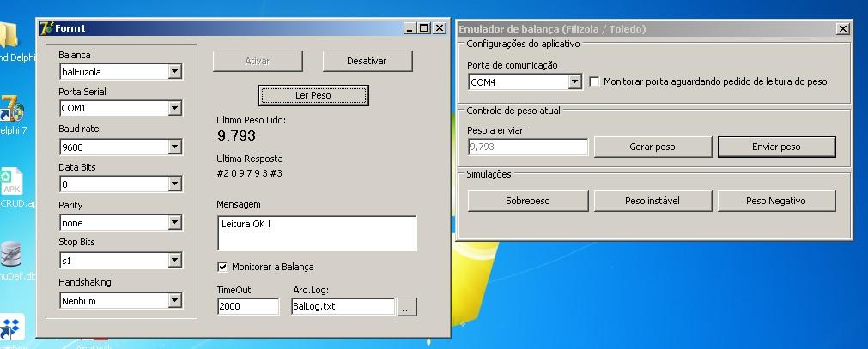
Task: Open the Porta de comunicação COM4 dropdown
Action: click(x=575, y=82)
